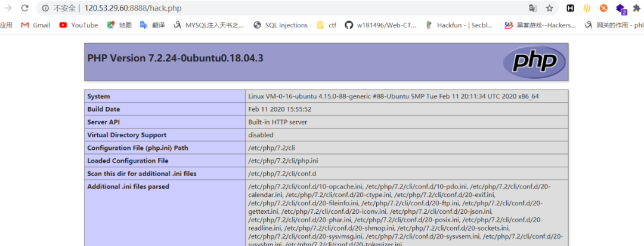
Task: Select Additional .ini files parsed label
Action: tap(128, 186)
